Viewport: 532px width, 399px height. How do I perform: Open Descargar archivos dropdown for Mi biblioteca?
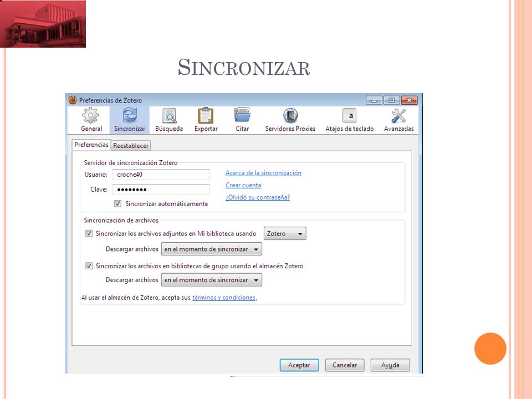click(x=211, y=249)
